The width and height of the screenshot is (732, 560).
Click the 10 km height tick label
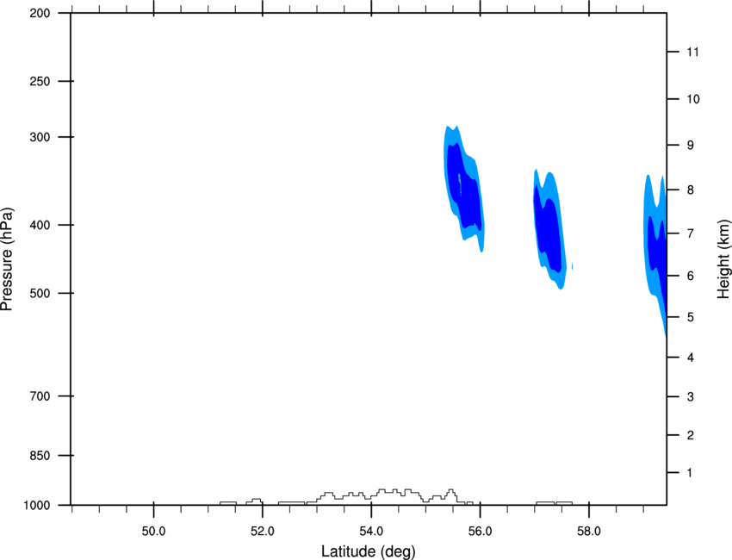pos(693,99)
